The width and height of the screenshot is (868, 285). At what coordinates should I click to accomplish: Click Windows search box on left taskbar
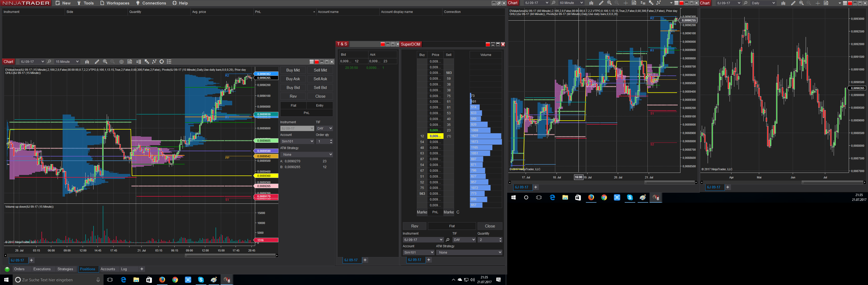pos(58,280)
